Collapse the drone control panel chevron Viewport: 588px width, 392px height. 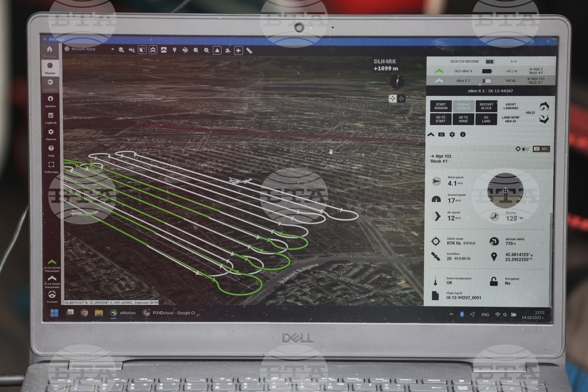point(430,134)
